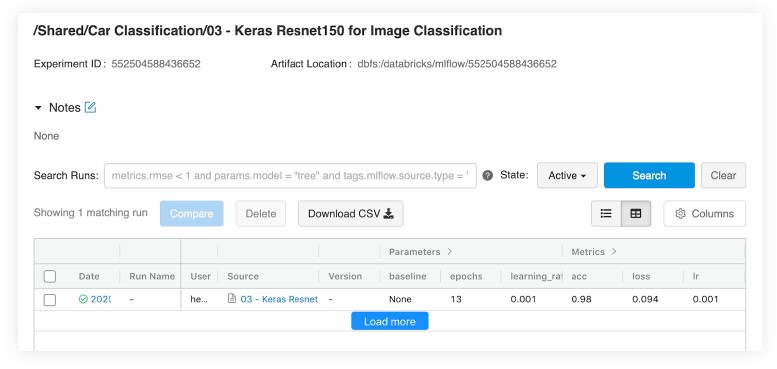Click the Columns gear icon
The width and height of the screenshot is (777, 369).
[680, 213]
